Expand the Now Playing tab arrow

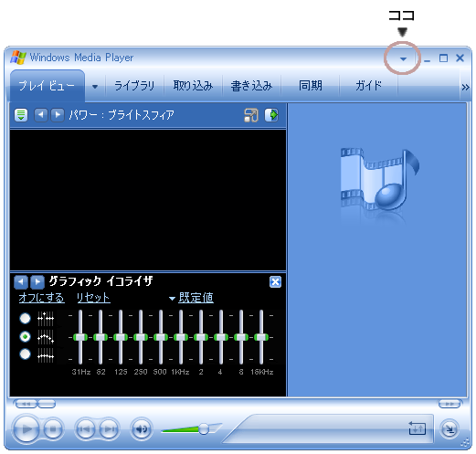tap(95, 87)
